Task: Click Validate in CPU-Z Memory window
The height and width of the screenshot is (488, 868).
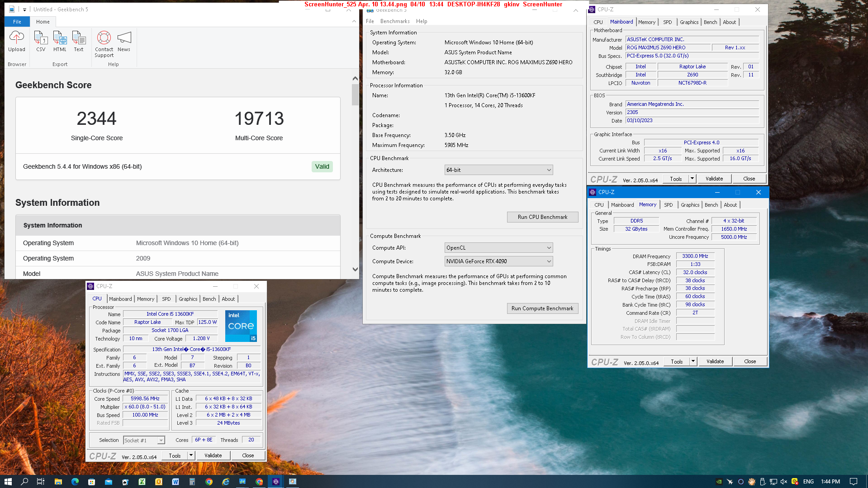Action: coord(715,361)
